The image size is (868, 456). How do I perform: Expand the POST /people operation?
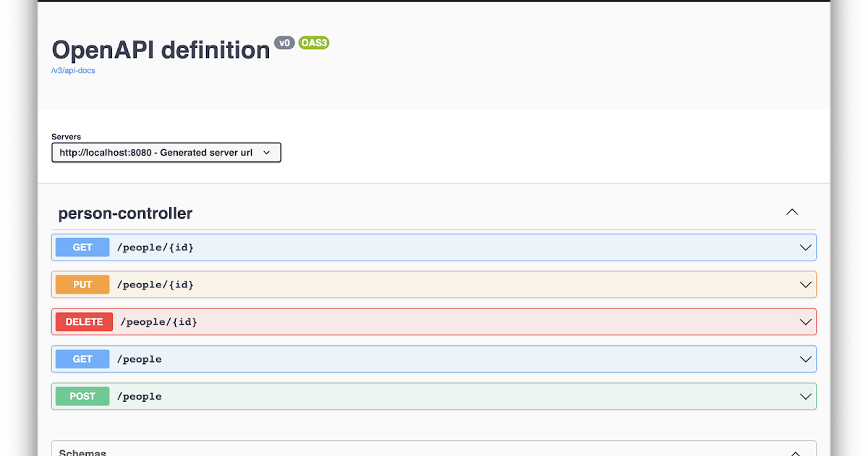click(x=806, y=396)
